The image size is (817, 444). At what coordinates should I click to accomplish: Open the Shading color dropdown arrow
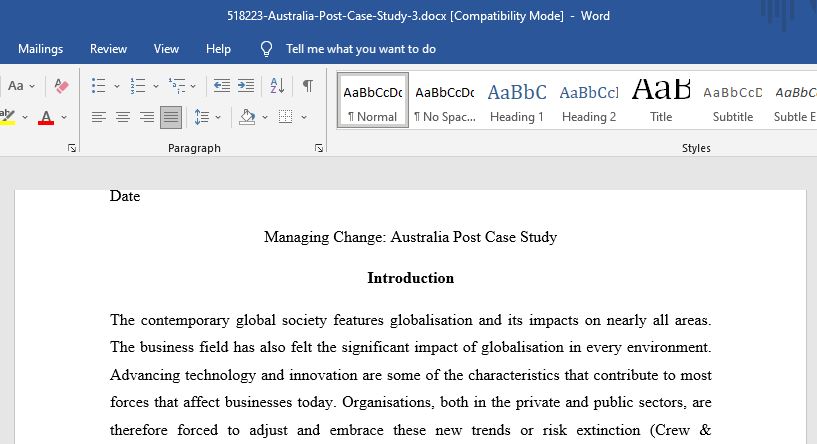pyautogui.click(x=265, y=117)
